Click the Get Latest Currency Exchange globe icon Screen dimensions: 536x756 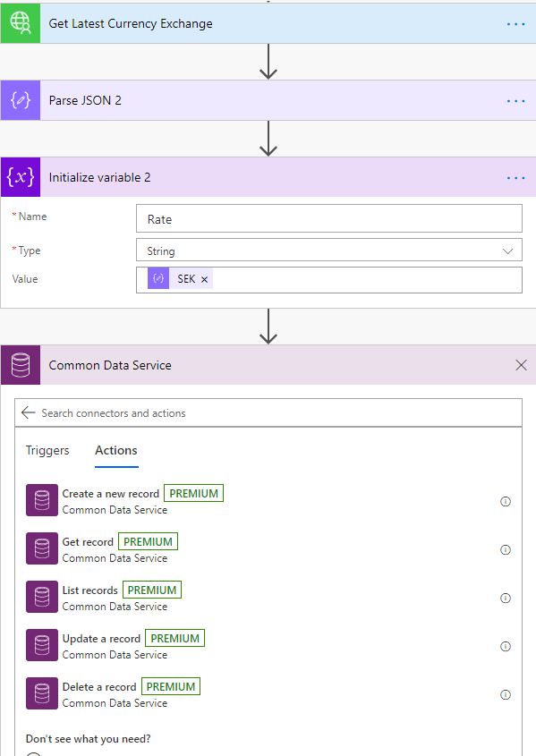coord(21,23)
